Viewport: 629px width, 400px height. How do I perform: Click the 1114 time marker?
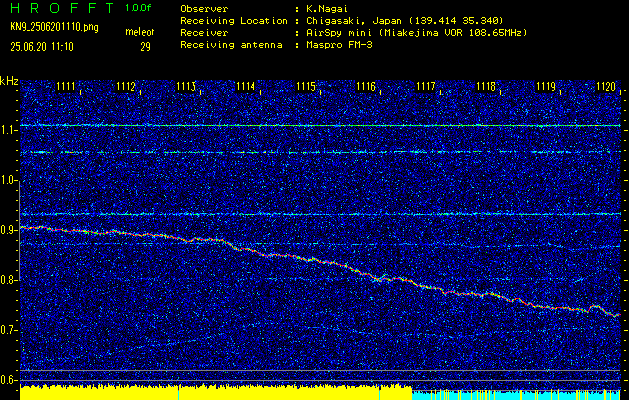(x=246, y=86)
